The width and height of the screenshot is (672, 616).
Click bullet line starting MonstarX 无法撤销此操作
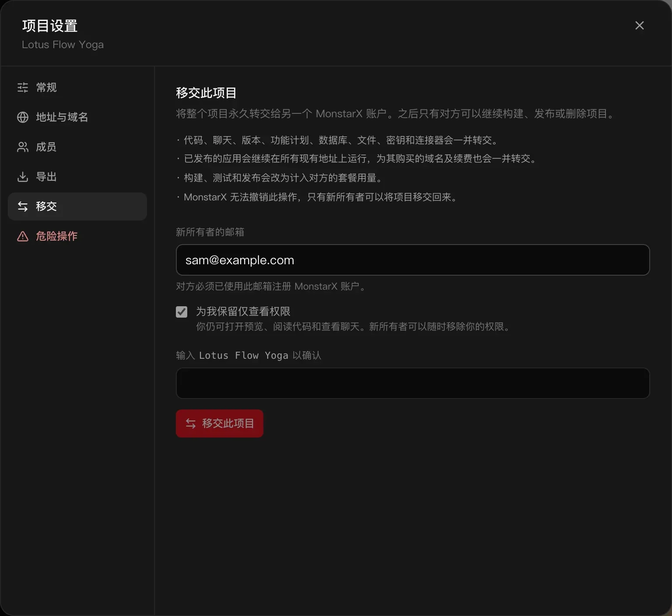tap(318, 197)
